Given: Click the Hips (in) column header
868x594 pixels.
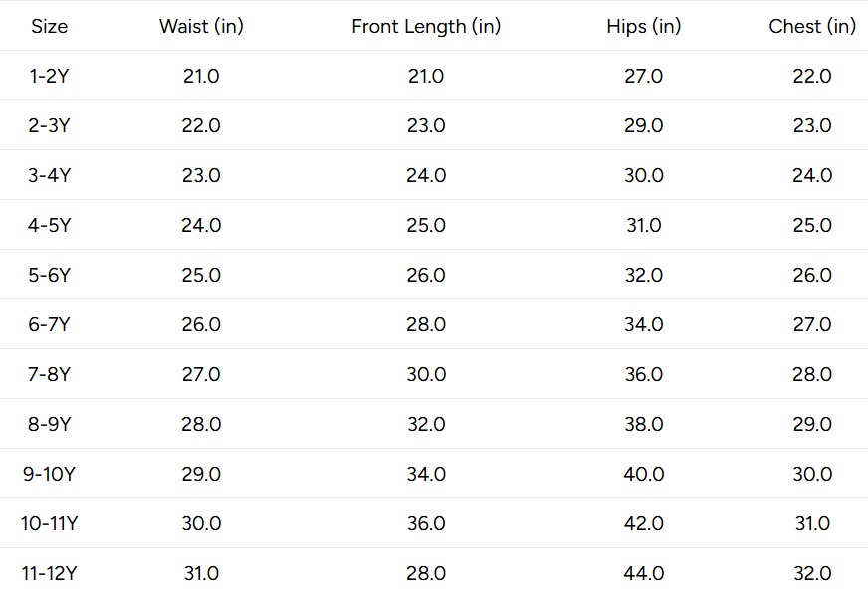Looking at the screenshot, I should coord(644,26).
